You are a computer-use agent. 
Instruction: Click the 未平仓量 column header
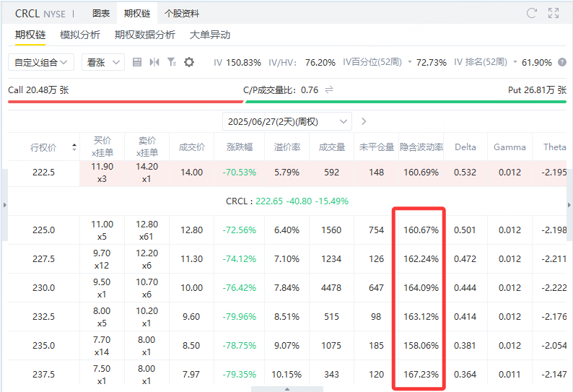(377, 147)
